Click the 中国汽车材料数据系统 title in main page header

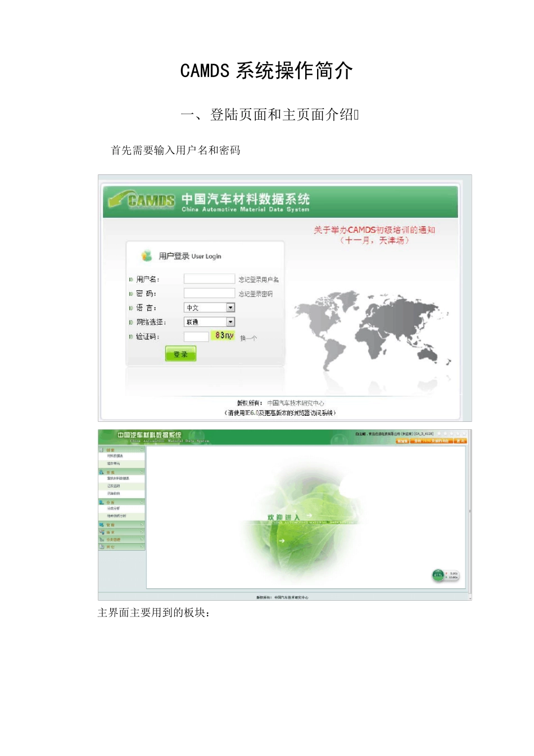tap(149, 435)
